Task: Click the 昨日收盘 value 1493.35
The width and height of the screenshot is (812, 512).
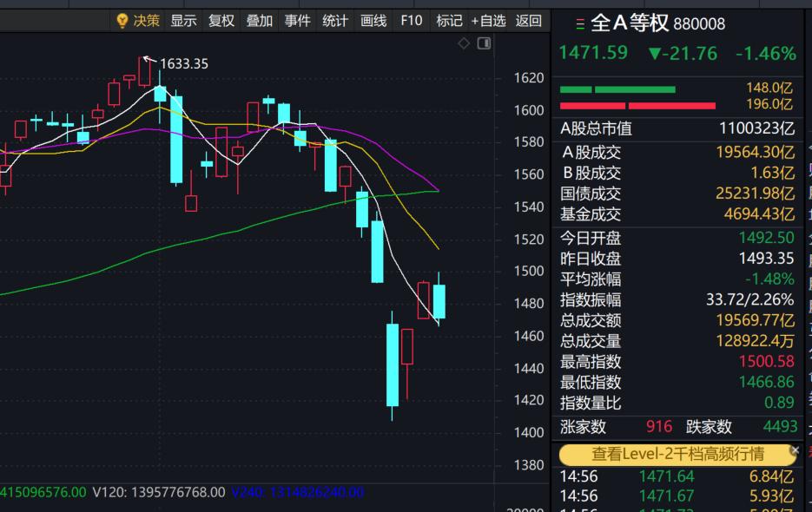Action: [x=767, y=259]
